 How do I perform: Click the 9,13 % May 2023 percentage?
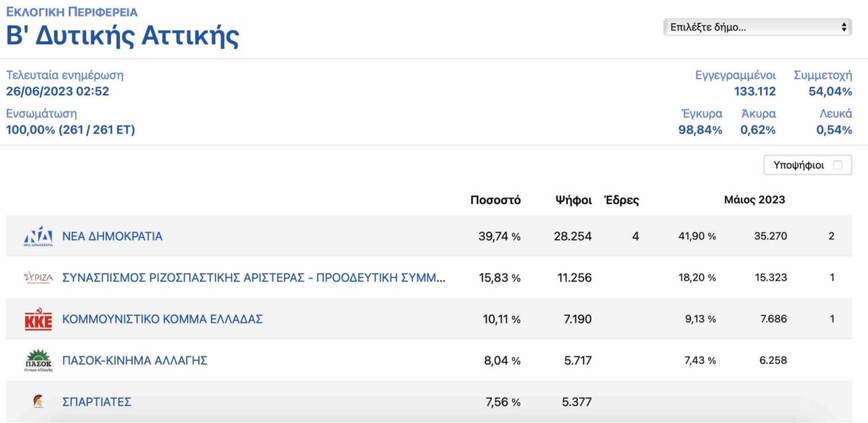coord(700,319)
